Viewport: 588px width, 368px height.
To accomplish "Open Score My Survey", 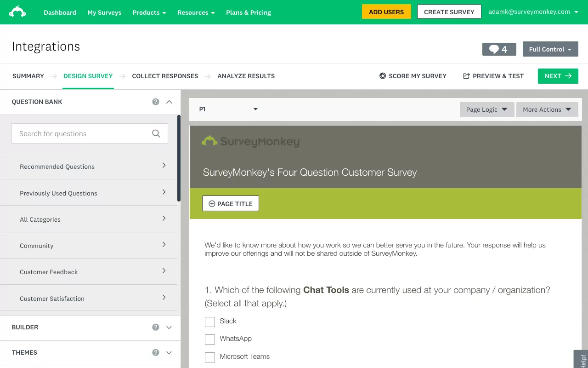I will [x=413, y=76].
